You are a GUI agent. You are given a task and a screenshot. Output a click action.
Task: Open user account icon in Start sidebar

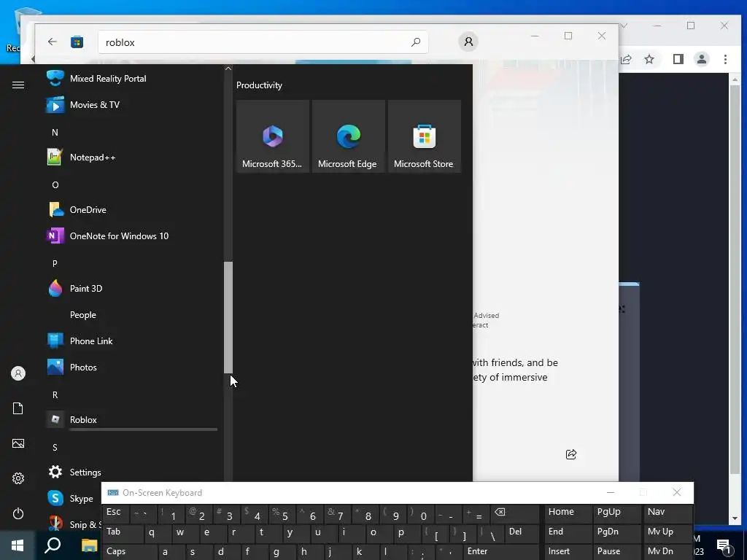point(18,373)
